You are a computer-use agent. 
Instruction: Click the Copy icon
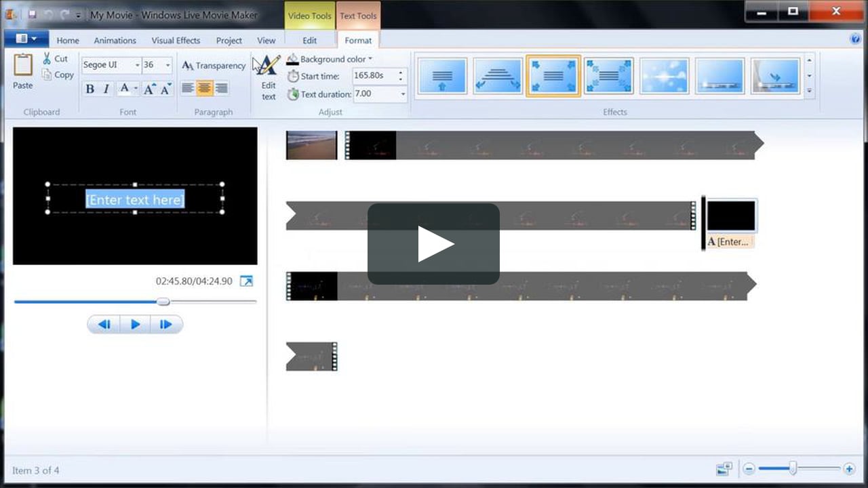[x=57, y=75]
